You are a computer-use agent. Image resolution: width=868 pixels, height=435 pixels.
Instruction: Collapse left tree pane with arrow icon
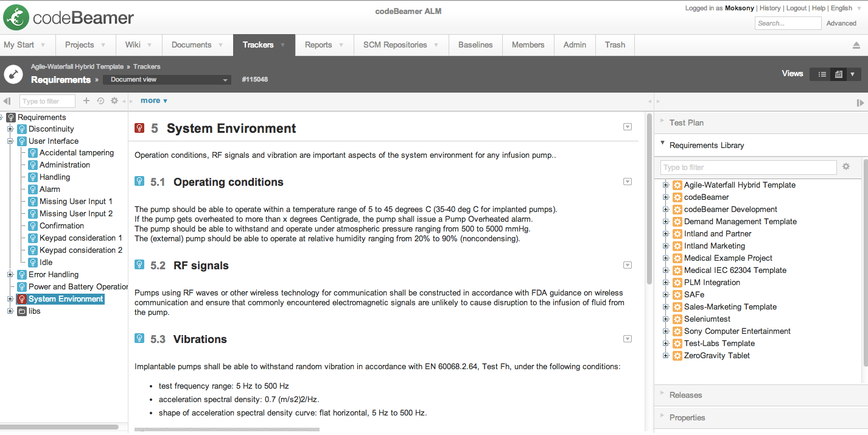[x=7, y=101]
